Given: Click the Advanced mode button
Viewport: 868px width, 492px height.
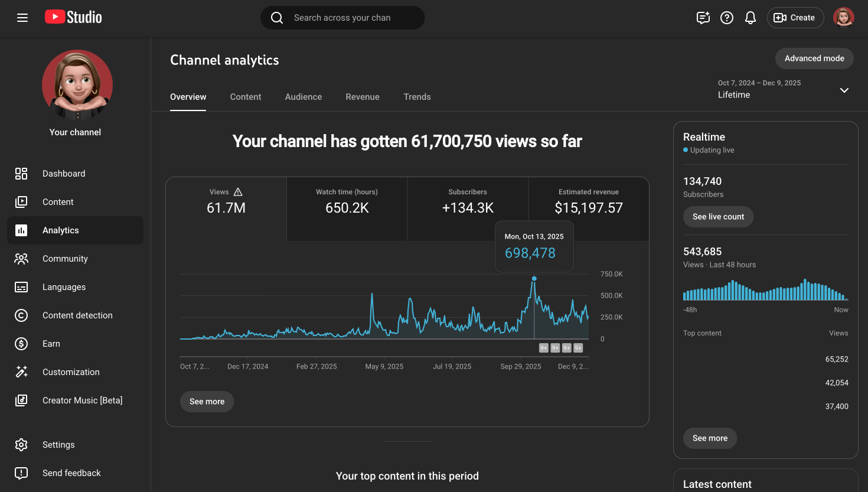Looking at the screenshot, I should [x=814, y=58].
